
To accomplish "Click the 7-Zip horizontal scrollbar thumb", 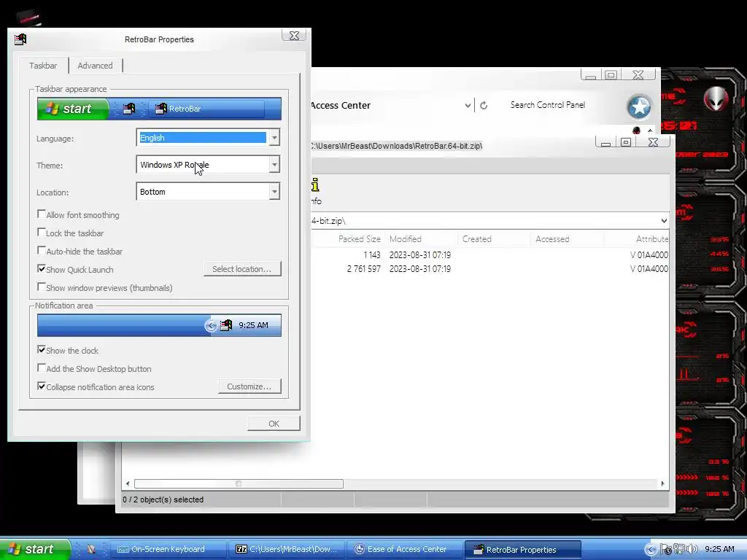I will [x=239, y=484].
